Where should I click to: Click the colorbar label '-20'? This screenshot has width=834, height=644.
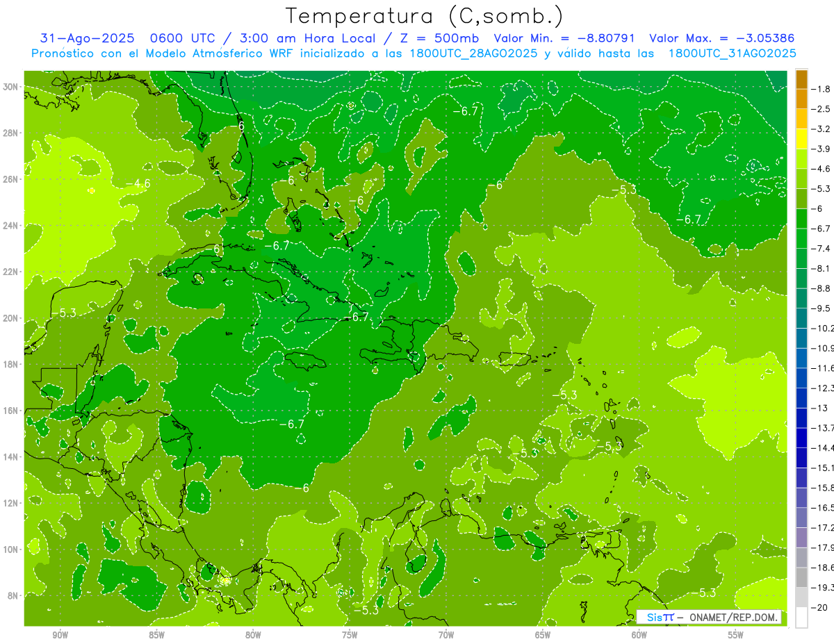[819, 607]
